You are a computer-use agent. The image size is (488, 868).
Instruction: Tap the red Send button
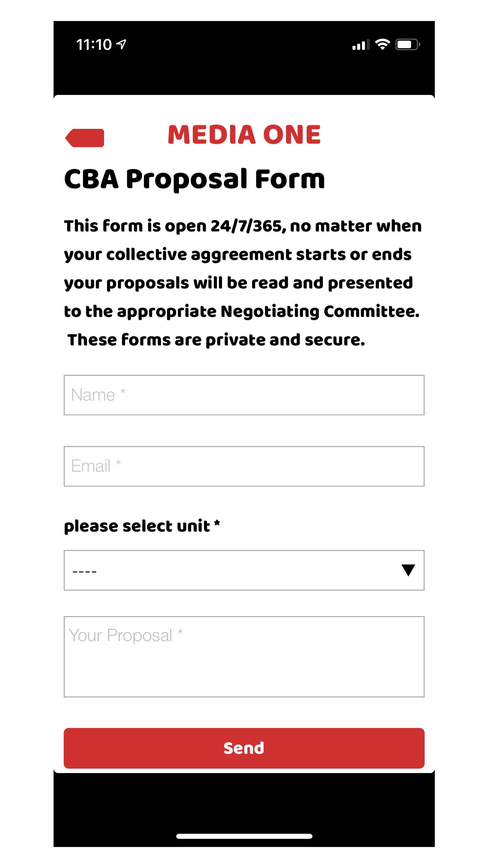(244, 748)
